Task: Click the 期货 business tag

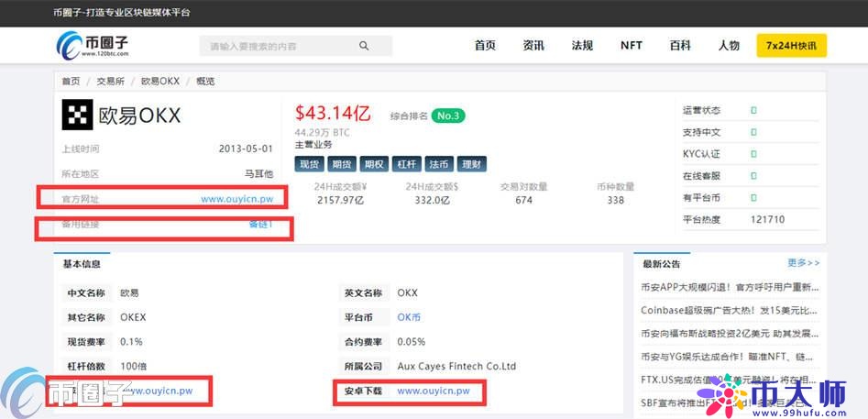Action: 342,164
